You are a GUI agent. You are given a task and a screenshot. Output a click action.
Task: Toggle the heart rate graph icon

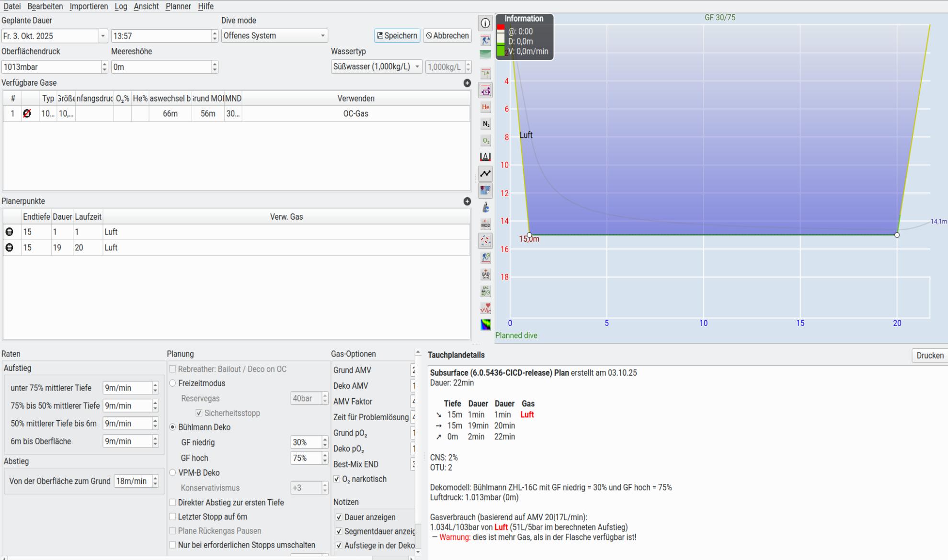(485, 308)
